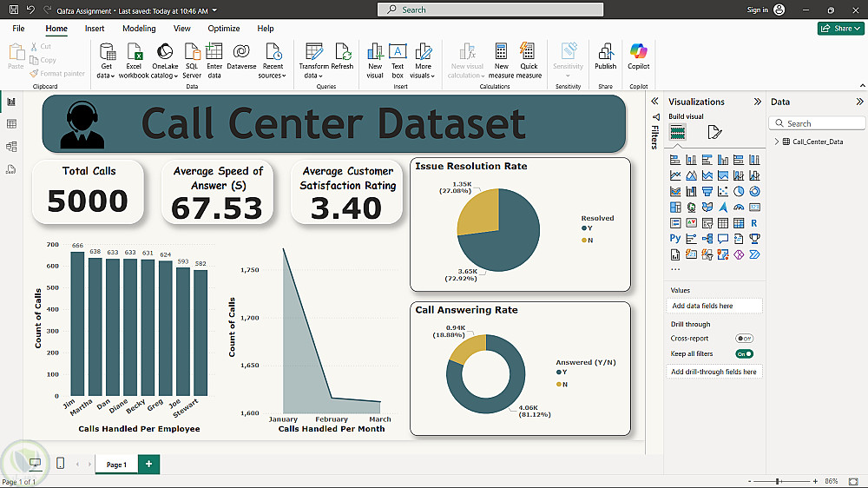Viewport: 868px width, 488px height.
Task: Open the More visuals dropdown
Action: (423, 61)
